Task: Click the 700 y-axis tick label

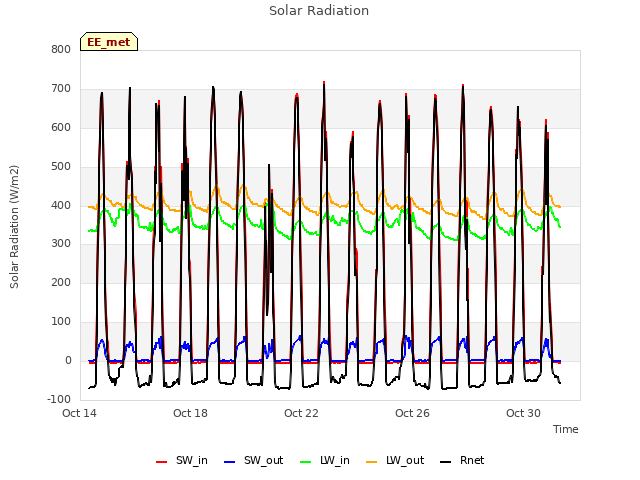Action: point(61,89)
